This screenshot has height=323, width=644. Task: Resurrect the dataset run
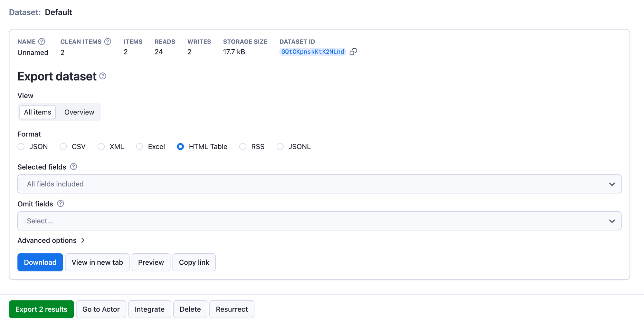pyautogui.click(x=232, y=309)
